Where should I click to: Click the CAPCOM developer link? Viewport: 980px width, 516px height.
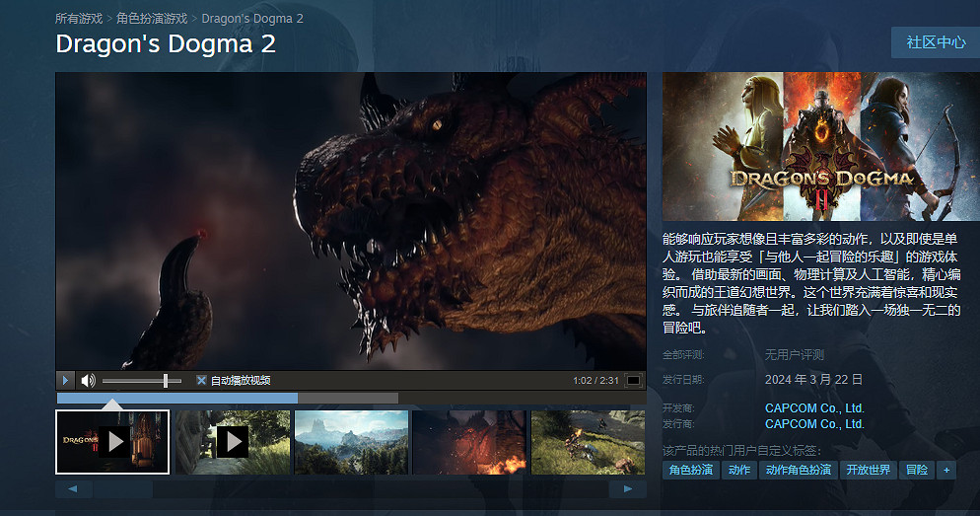[814, 407]
